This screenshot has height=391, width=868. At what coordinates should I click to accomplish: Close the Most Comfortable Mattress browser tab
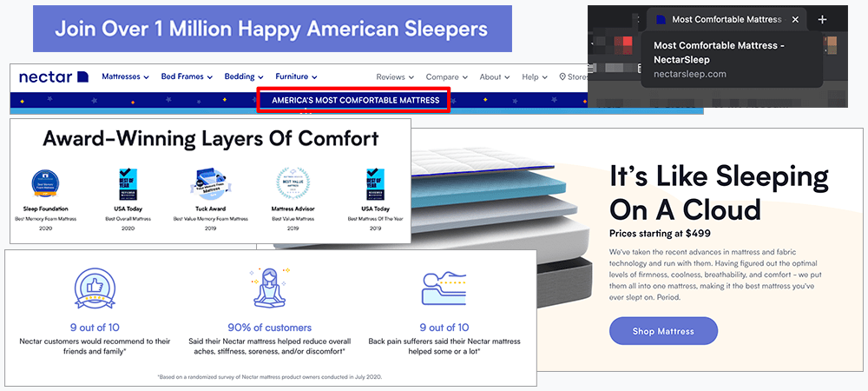(795, 19)
